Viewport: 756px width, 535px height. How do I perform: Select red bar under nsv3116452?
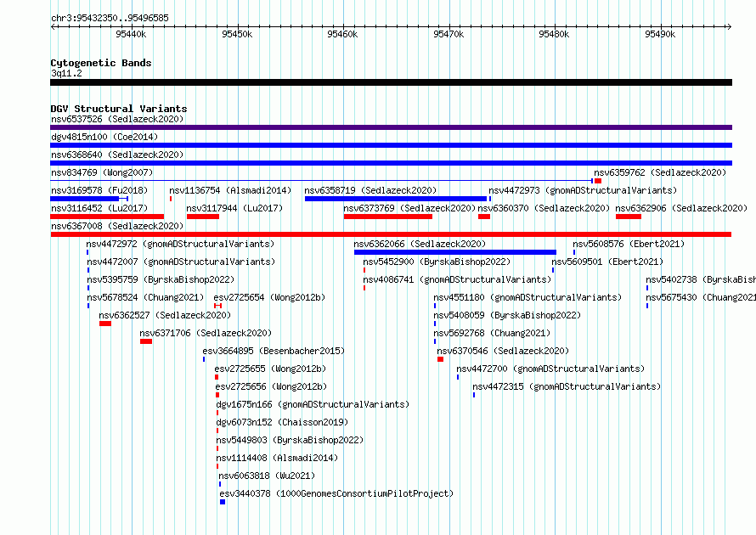pyautogui.click(x=107, y=217)
